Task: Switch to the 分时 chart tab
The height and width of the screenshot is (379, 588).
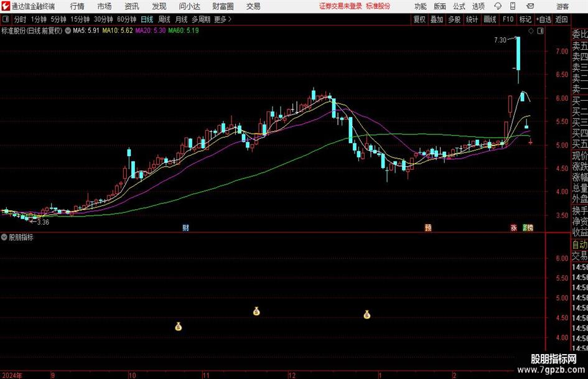Action: (20, 19)
